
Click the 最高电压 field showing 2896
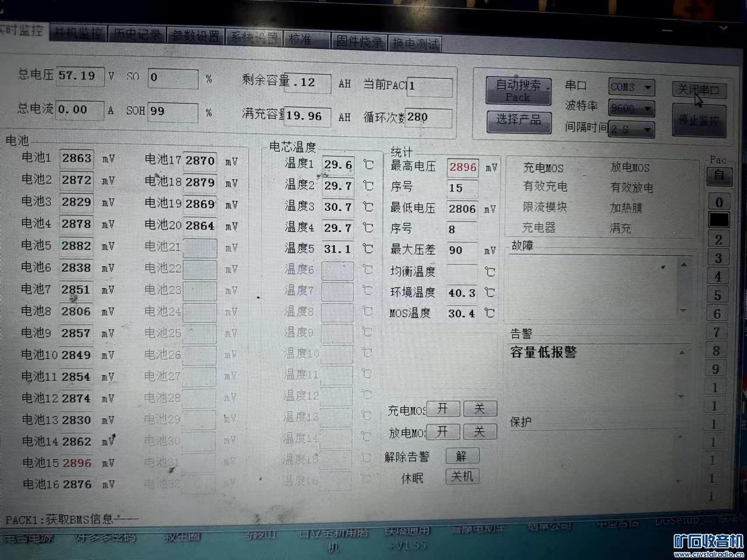click(x=463, y=167)
